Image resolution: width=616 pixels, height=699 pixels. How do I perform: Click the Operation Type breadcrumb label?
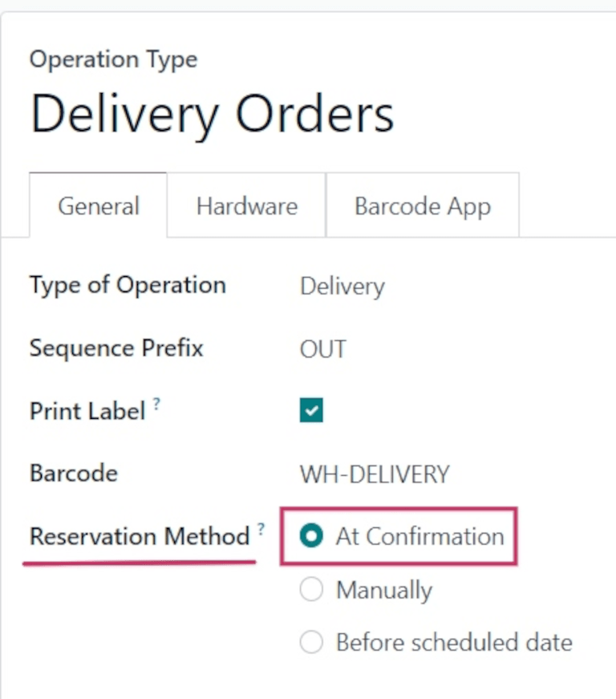click(113, 59)
